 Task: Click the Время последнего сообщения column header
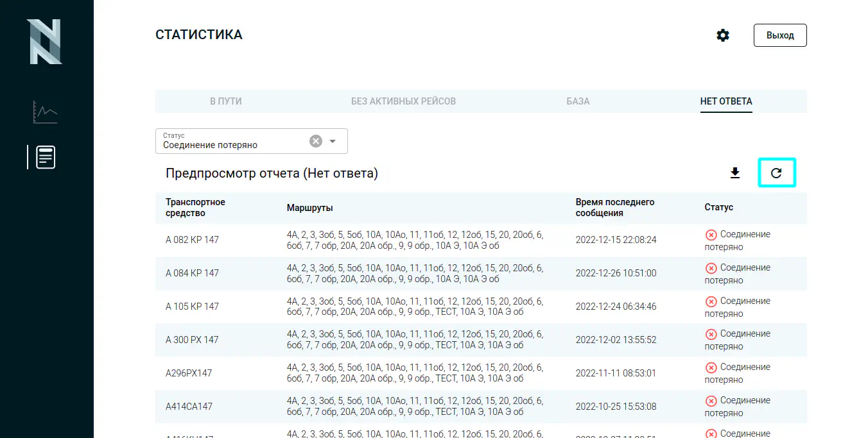click(x=614, y=208)
